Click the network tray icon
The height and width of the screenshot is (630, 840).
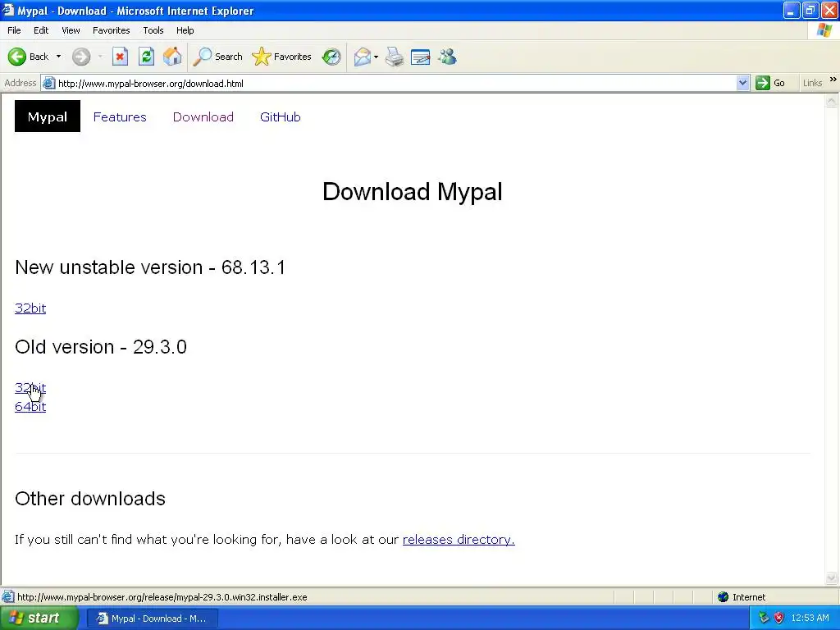coord(764,619)
